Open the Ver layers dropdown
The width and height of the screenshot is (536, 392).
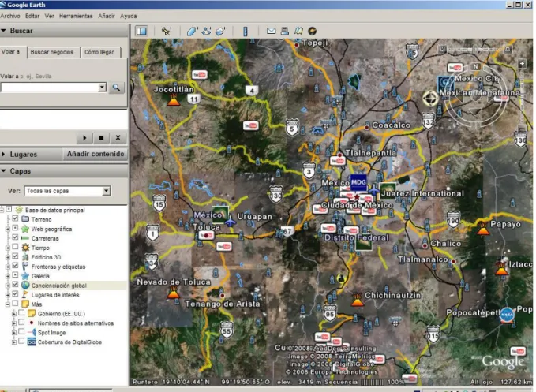click(107, 191)
